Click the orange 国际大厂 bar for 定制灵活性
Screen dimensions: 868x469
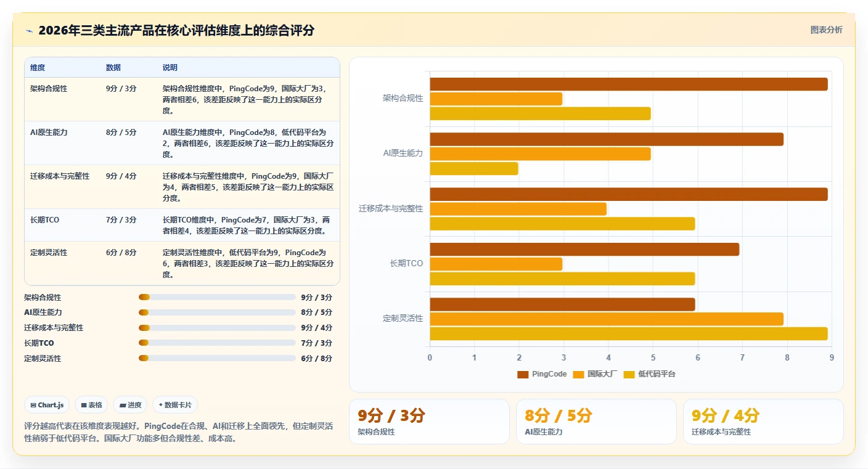(x=606, y=319)
